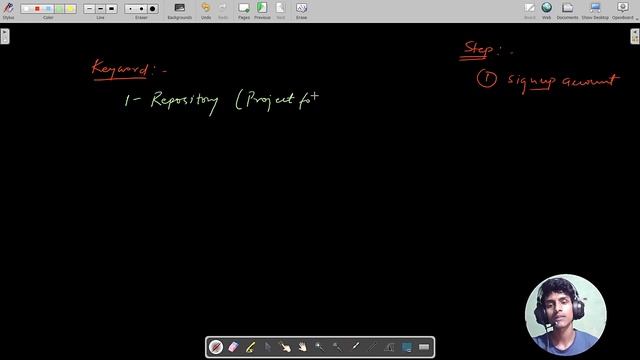Select the yellow pen color

point(70,9)
